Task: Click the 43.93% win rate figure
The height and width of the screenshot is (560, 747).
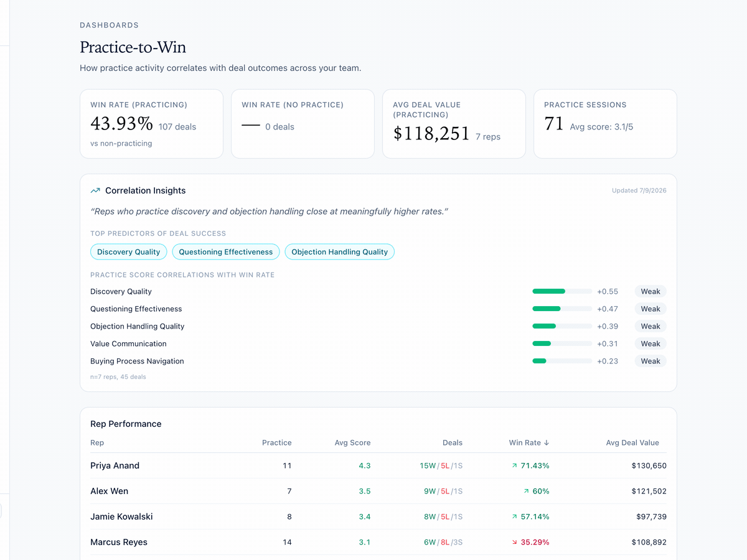Action: [x=121, y=124]
